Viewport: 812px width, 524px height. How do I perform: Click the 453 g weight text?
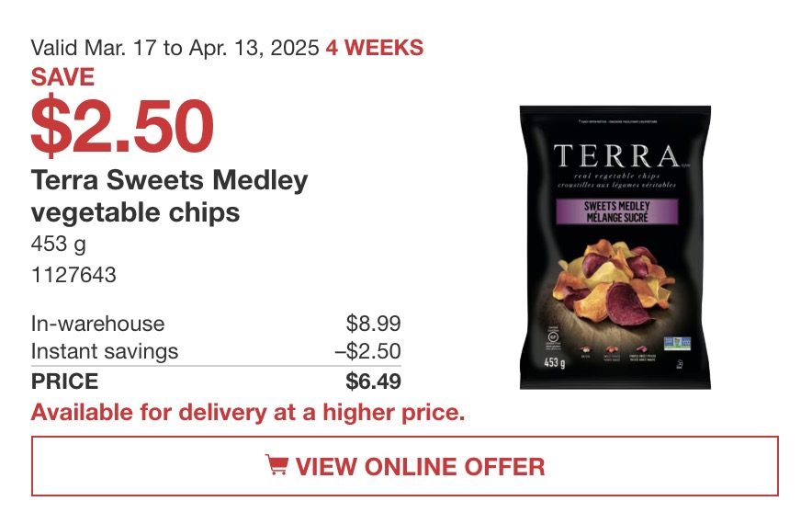point(59,245)
